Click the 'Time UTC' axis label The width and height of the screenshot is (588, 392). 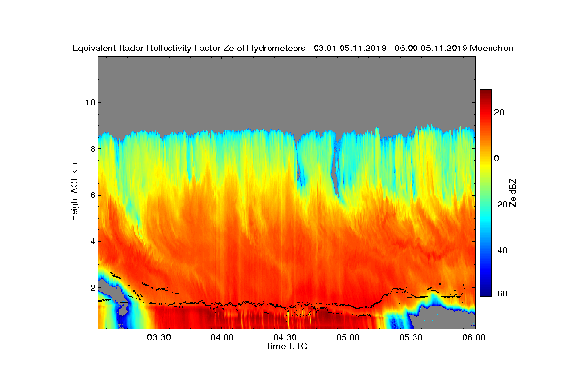pyautogui.click(x=287, y=346)
